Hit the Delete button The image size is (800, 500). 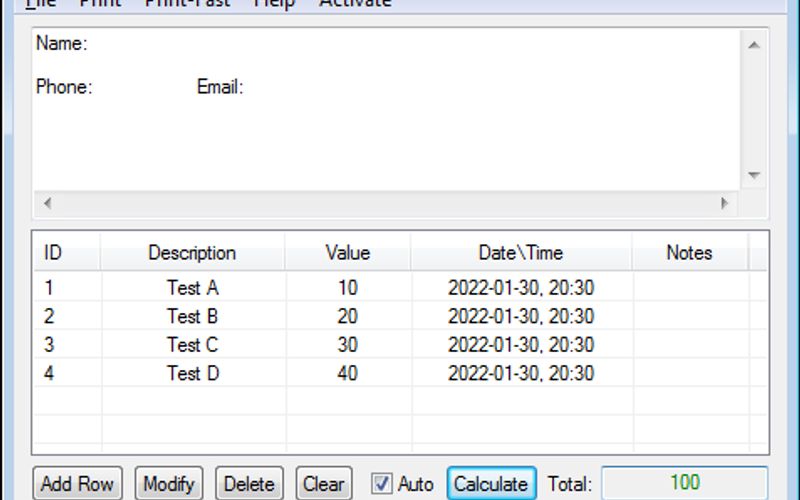tap(249, 484)
